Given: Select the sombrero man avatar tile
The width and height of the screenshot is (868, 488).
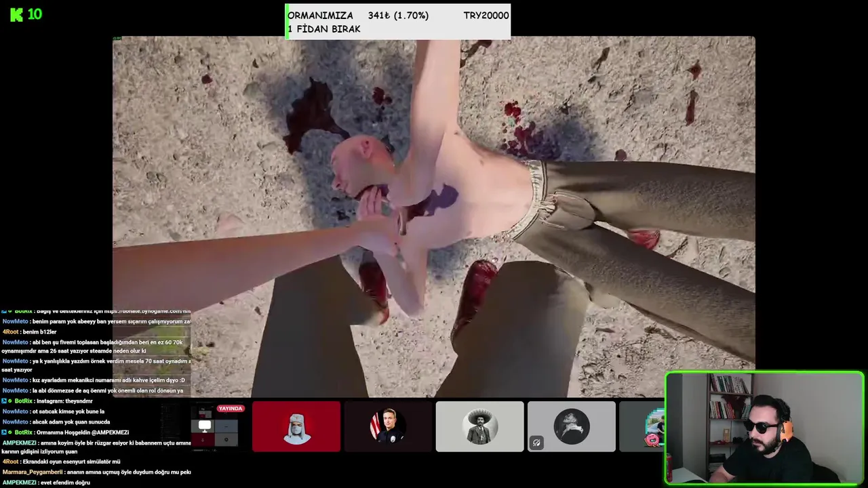Looking at the screenshot, I should (x=479, y=426).
